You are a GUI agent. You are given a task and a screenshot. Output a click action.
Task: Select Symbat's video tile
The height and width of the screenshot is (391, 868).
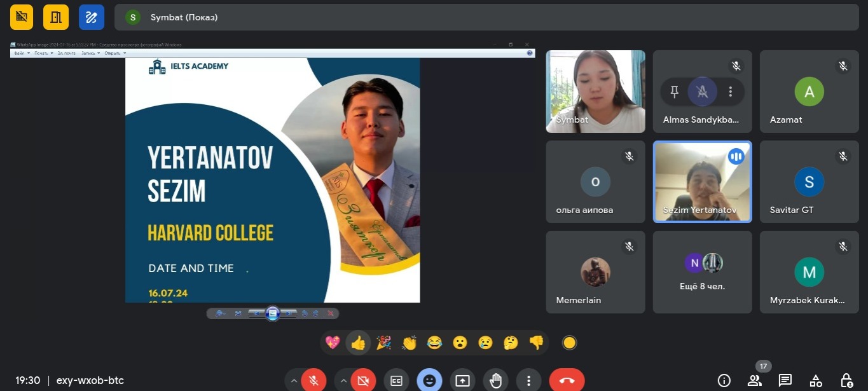point(596,92)
